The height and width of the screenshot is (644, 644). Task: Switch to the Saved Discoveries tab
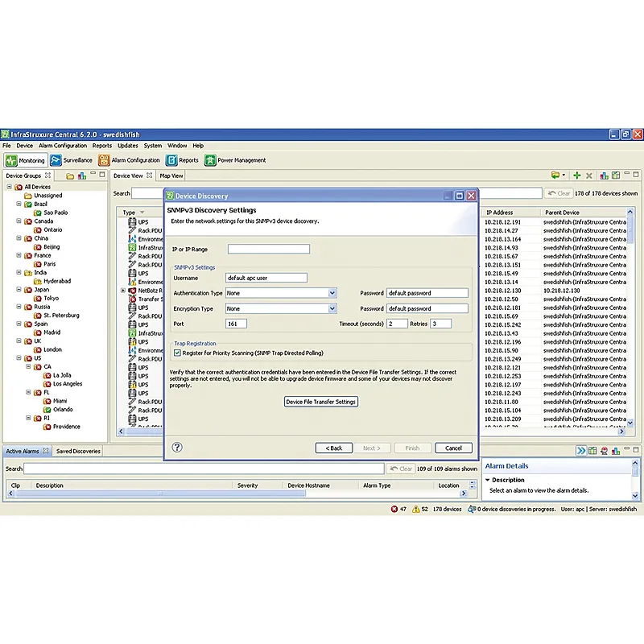click(x=78, y=451)
